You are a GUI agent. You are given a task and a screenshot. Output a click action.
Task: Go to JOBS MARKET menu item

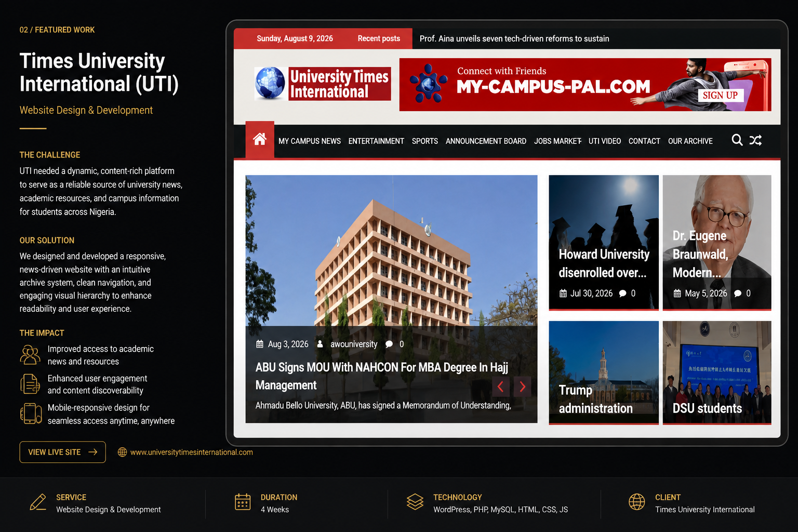click(x=557, y=141)
